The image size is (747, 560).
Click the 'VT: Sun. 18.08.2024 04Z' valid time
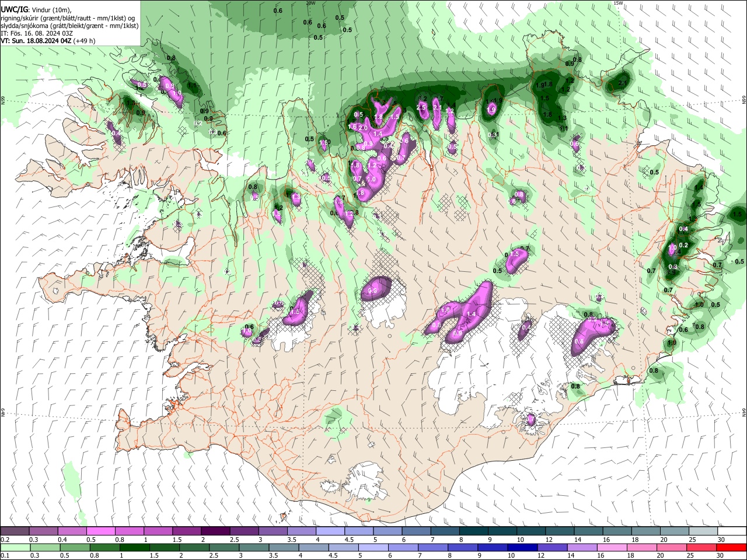(36, 41)
